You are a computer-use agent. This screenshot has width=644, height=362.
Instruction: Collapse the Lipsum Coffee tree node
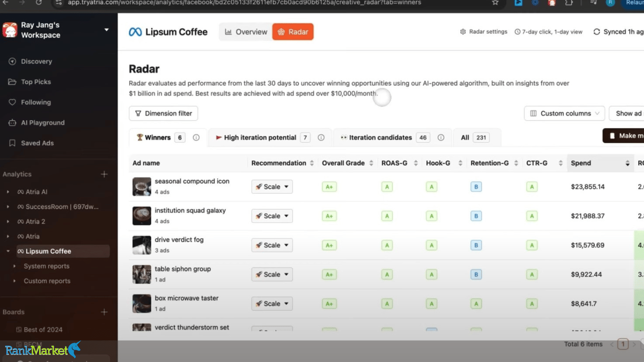point(8,251)
